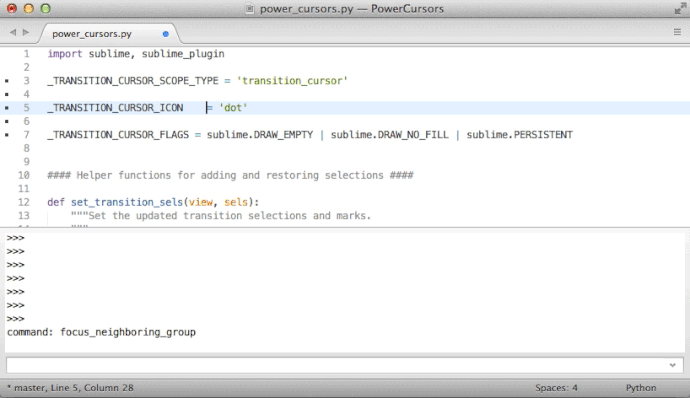
Task: Click the 'import' keyword on line 1
Action: coord(65,54)
